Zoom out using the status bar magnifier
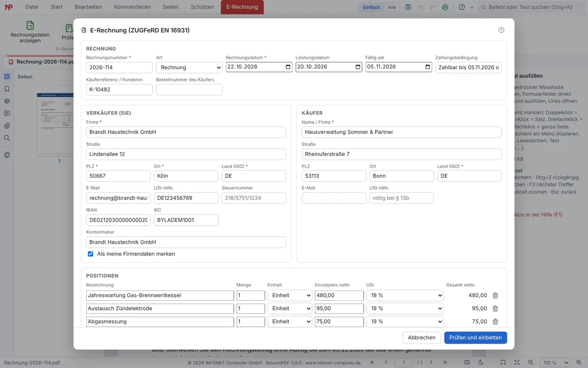 point(530,363)
